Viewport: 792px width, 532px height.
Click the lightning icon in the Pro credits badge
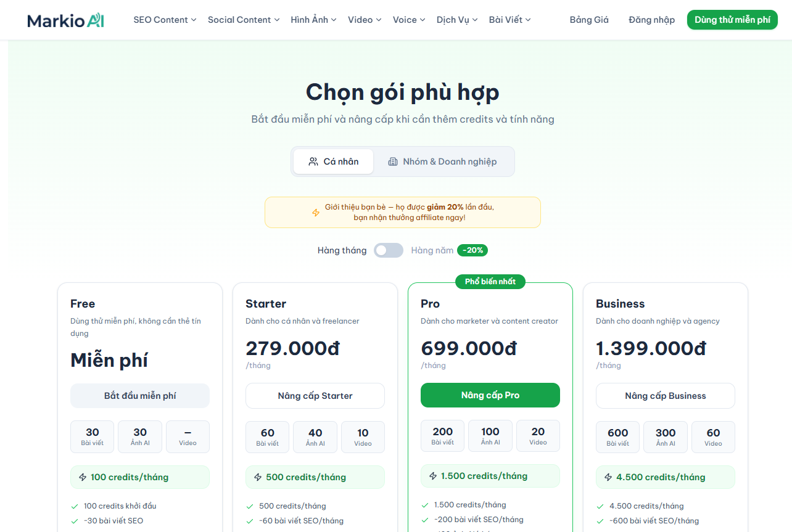tap(433, 476)
